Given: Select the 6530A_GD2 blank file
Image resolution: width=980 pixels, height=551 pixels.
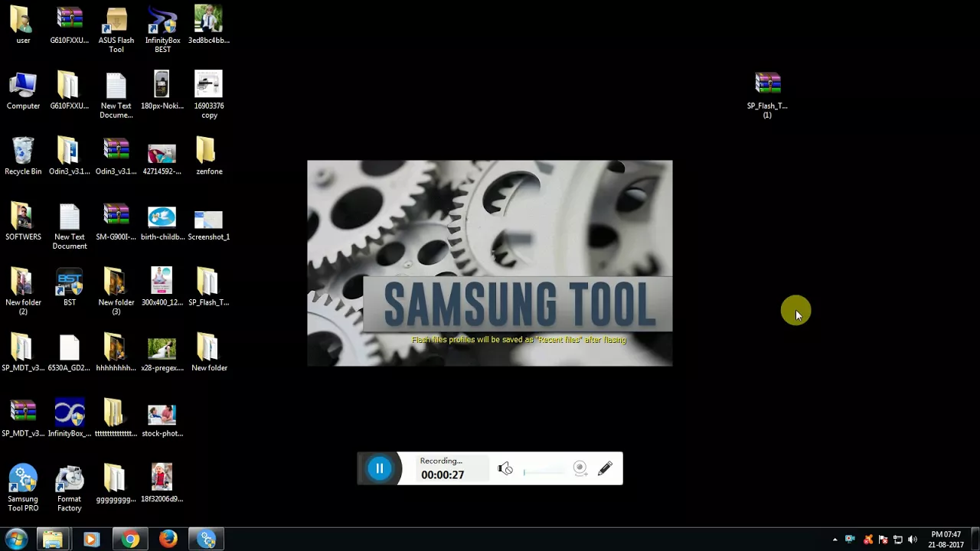Looking at the screenshot, I should [70, 353].
